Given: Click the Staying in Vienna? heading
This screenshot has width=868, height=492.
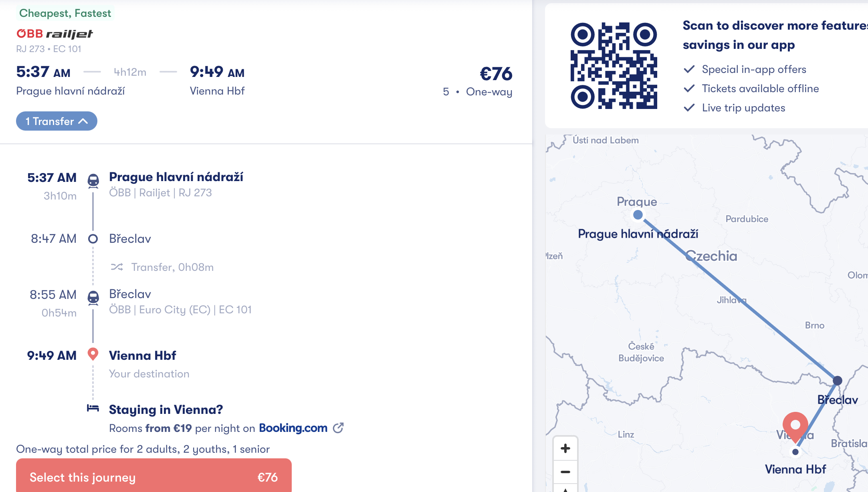Looking at the screenshot, I should pyautogui.click(x=166, y=409).
